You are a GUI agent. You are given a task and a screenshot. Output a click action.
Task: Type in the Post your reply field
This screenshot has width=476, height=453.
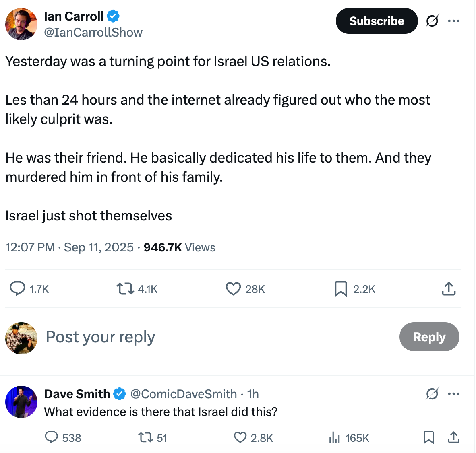(x=201, y=337)
